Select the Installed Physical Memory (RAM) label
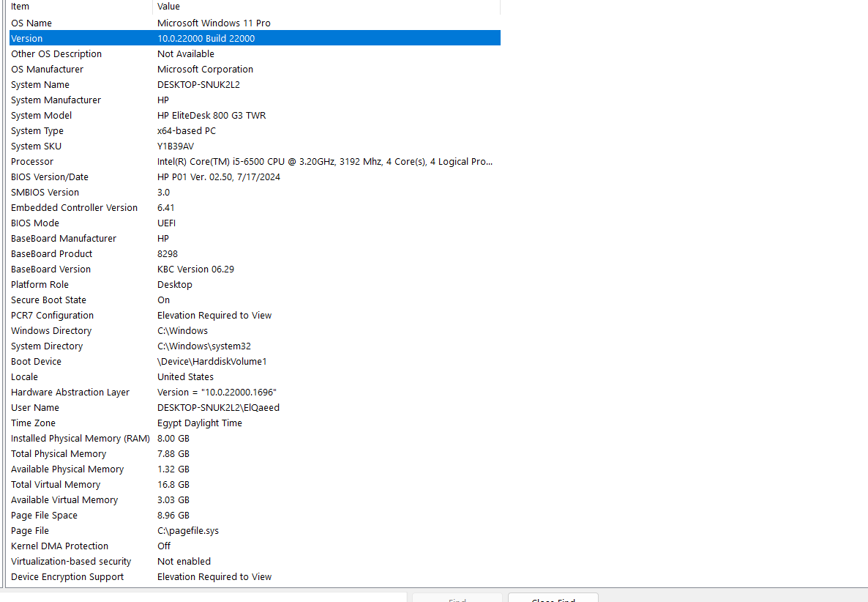Viewport: 868px width, 602px height. (x=81, y=439)
